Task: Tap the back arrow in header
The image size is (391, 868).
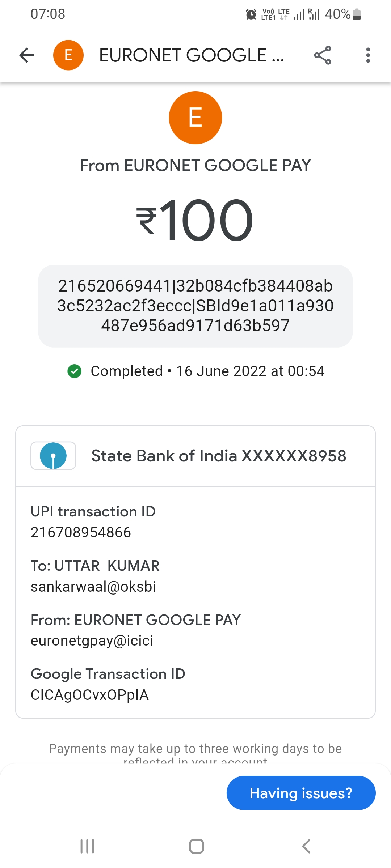Action: click(27, 55)
